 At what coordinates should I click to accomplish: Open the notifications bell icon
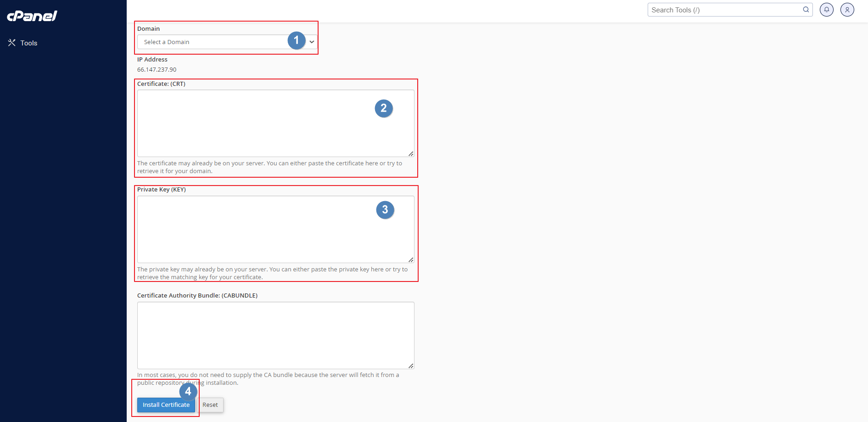[x=827, y=10]
